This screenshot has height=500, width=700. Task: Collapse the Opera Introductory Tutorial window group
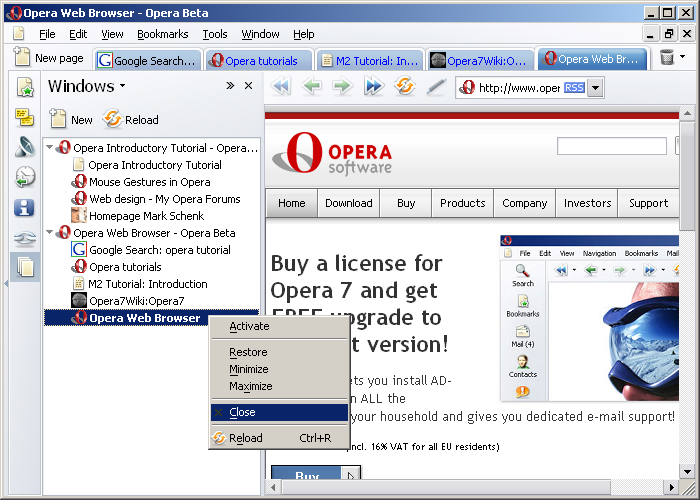coord(50,148)
